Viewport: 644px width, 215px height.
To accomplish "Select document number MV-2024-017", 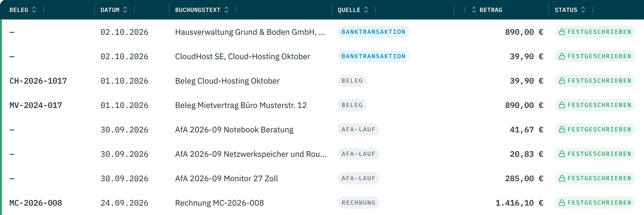I will tap(36, 105).
